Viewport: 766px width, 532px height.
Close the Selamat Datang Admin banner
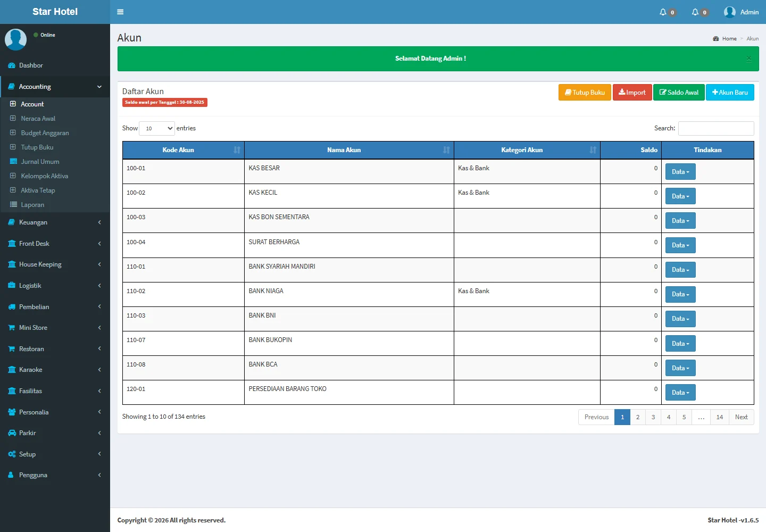point(748,59)
